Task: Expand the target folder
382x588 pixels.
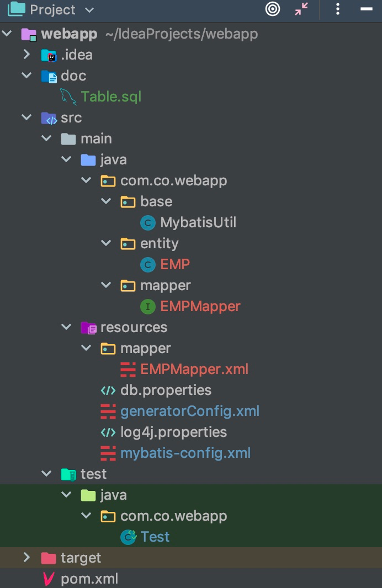Action: tap(26, 558)
